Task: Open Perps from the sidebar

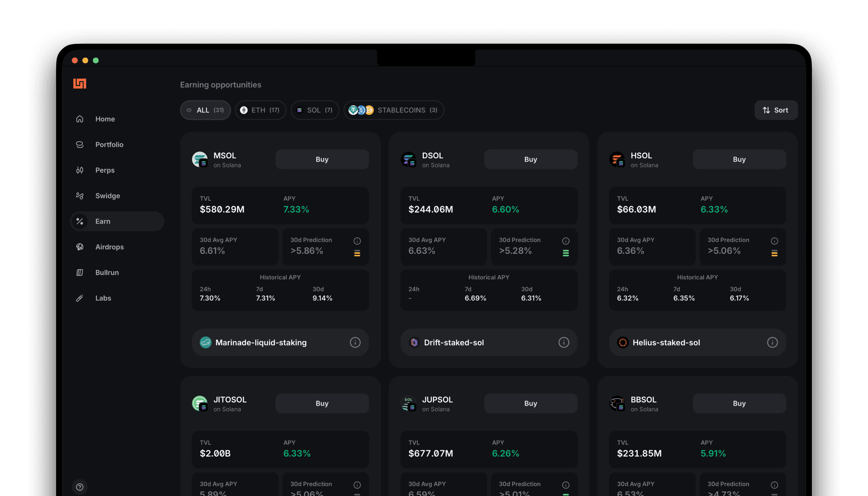Action: coord(105,170)
